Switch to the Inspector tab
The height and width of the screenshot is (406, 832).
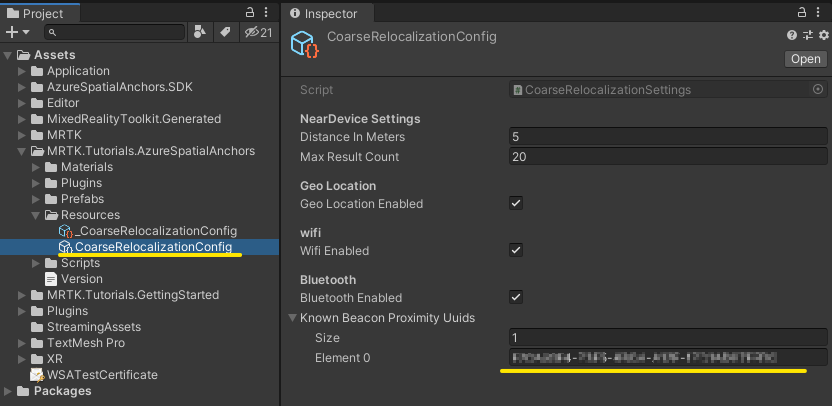tap(324, 14)
